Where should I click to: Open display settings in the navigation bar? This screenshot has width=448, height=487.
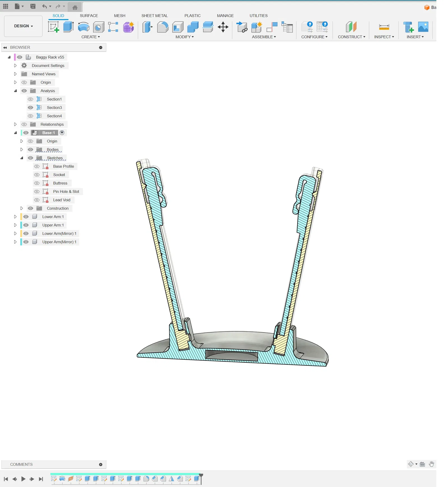tap(422, 464)
